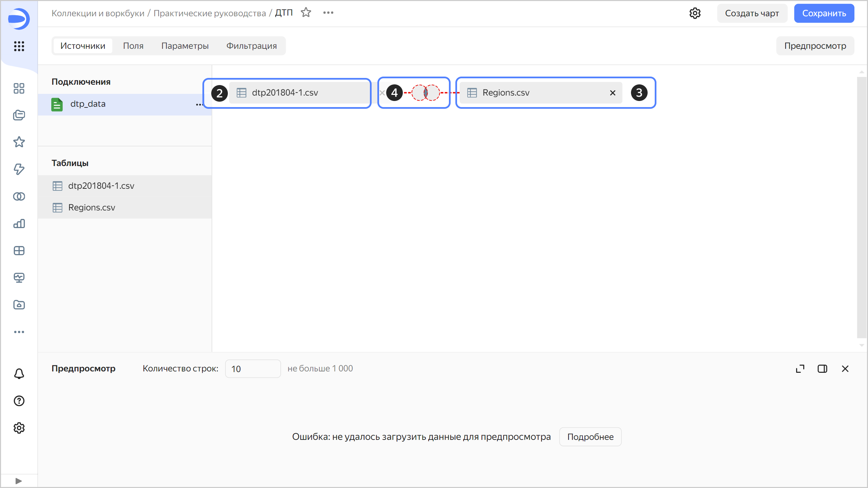Click the Сохранить button
The height and width of the screenshot is (488, 868).
click(x=824, y=13)
